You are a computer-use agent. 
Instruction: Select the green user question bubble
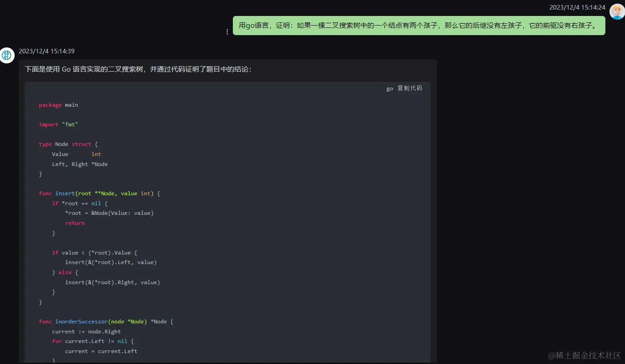click(419, 26)
